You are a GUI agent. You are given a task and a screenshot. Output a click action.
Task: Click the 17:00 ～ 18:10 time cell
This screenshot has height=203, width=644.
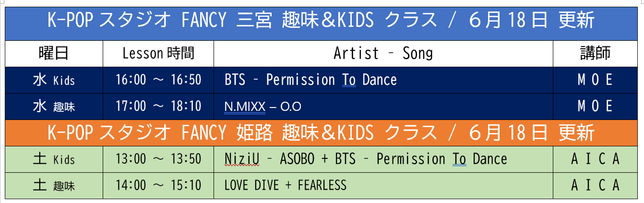pos(158,106)
